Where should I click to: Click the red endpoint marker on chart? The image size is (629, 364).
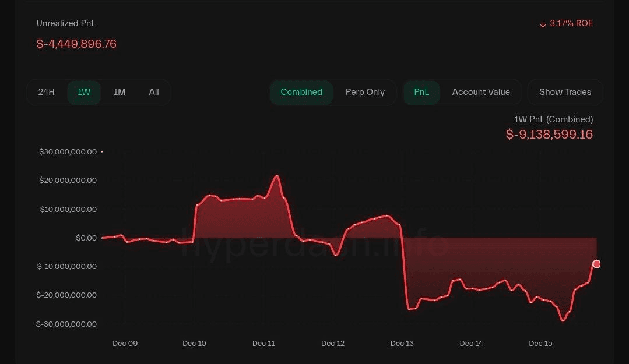click(596, 264)
